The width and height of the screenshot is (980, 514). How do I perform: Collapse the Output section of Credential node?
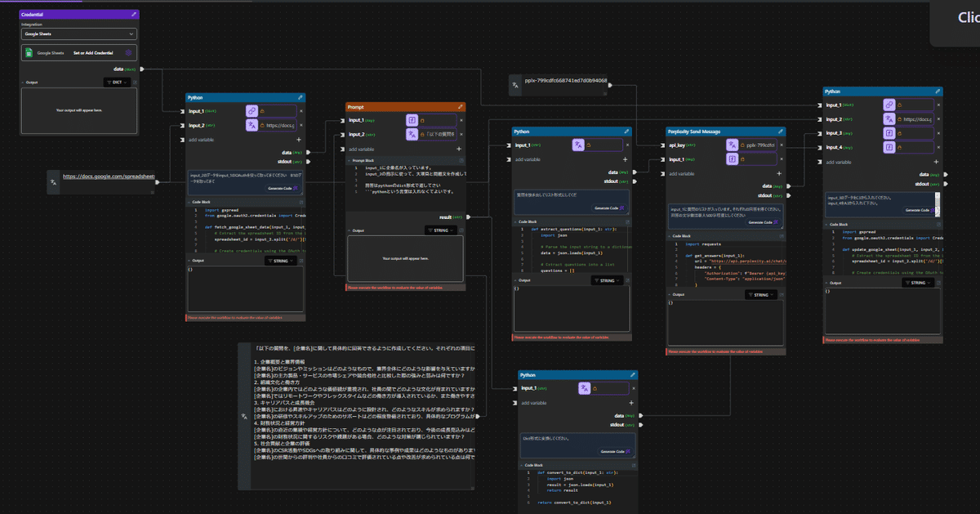(23, 82)
